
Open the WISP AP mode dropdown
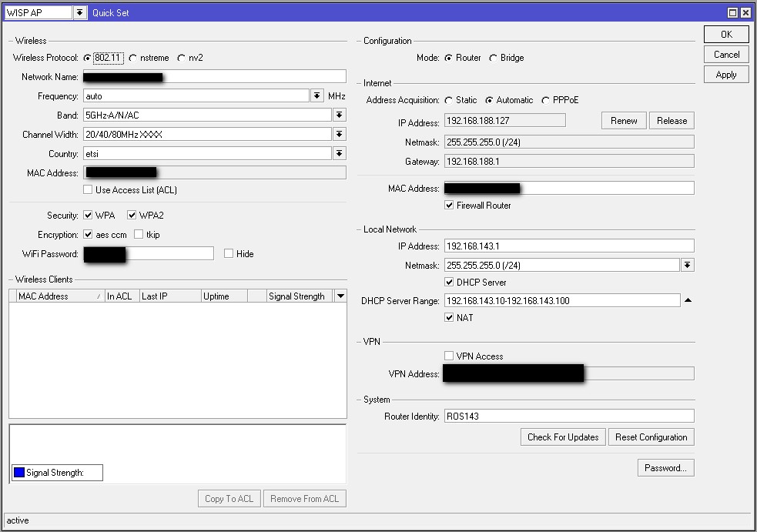point(79,12)
